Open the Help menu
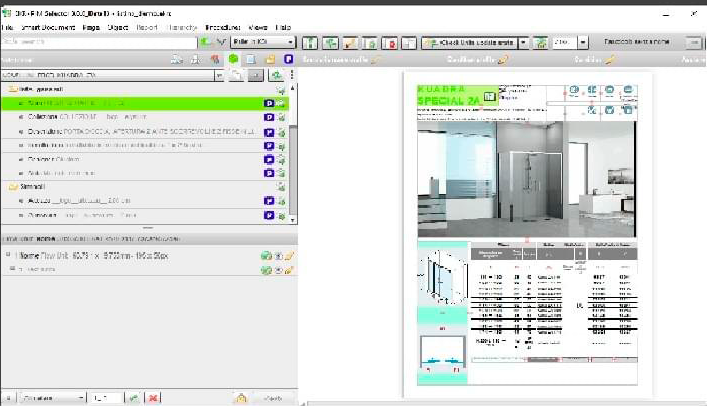This screenshot has width=707, height=406. (283, 28)
